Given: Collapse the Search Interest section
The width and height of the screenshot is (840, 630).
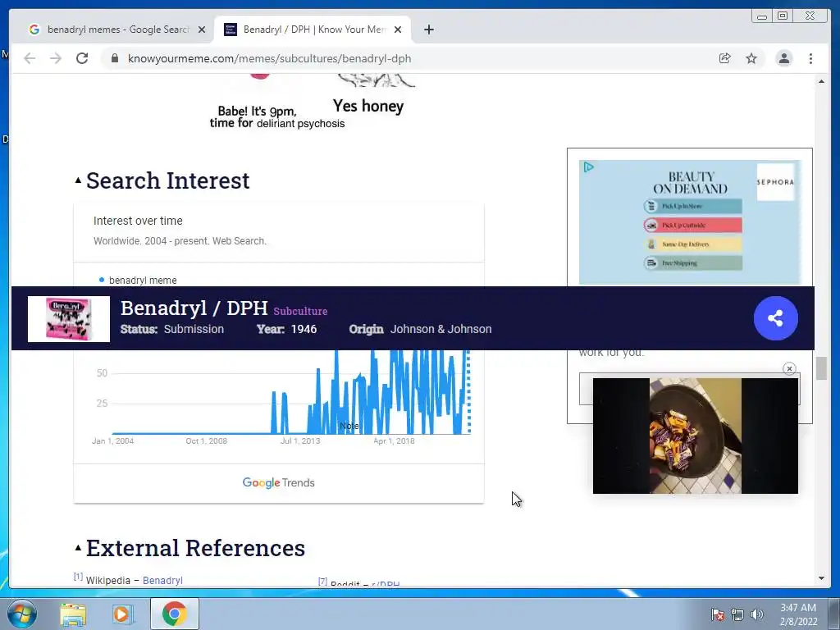Looking at the screenshot, I should 78,180.
